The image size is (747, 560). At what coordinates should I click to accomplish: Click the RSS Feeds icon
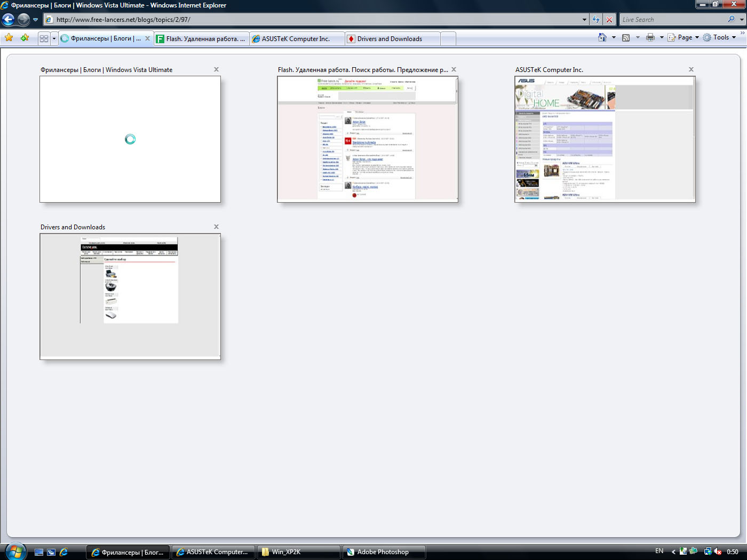(626, 37)
